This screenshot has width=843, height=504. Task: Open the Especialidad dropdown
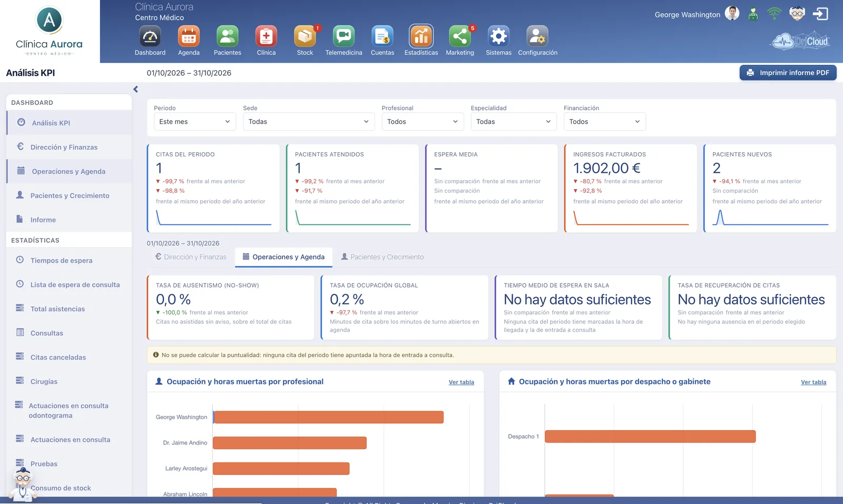(514, 122)
